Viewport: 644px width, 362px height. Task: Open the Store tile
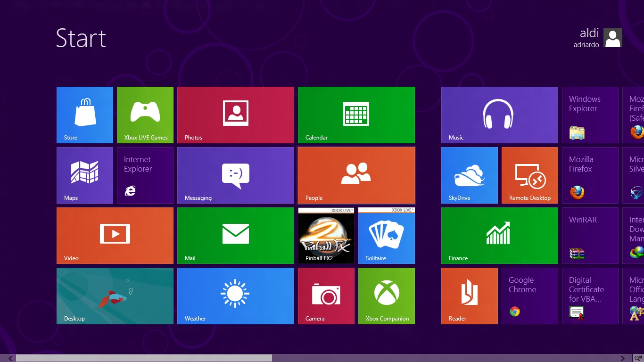[x=84, y=115]
